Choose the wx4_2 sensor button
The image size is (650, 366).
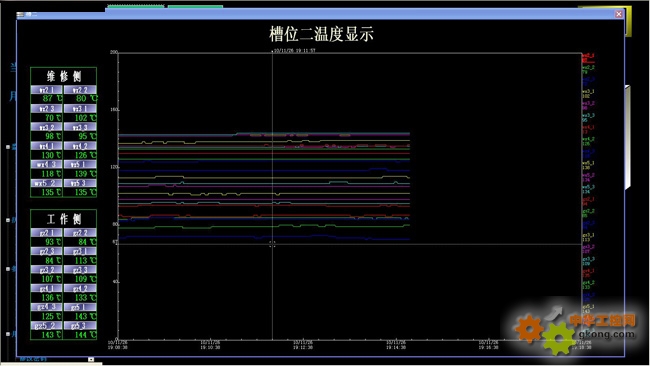tap(80, 146)
